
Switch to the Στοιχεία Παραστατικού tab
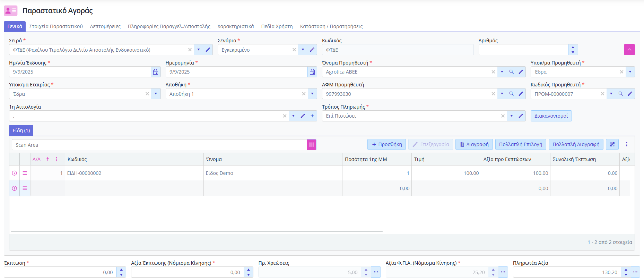point(56,26)
